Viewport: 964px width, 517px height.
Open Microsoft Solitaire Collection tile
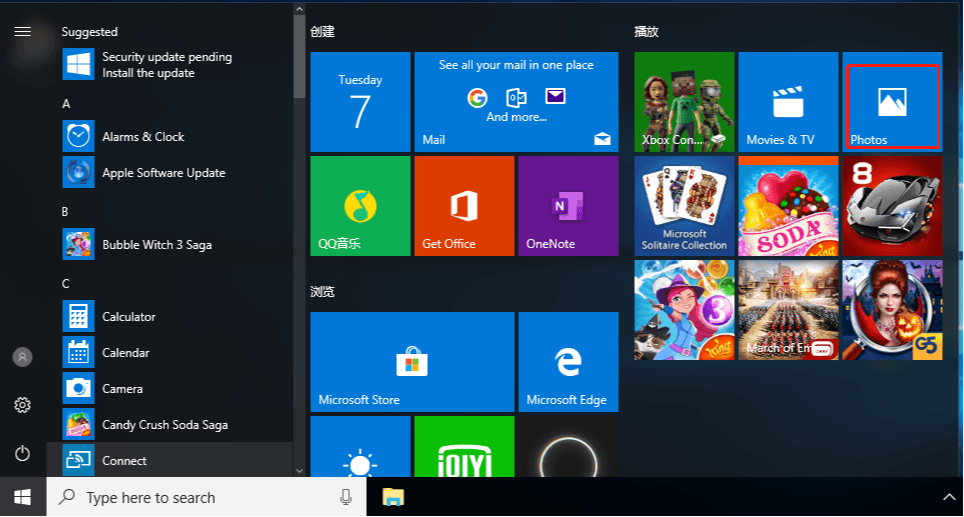[684, 206]
